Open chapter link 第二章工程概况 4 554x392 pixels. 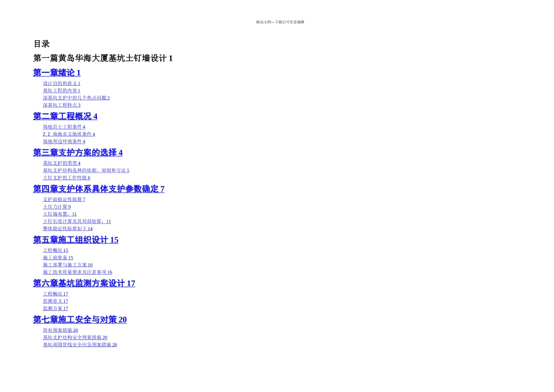click(65, 116)
